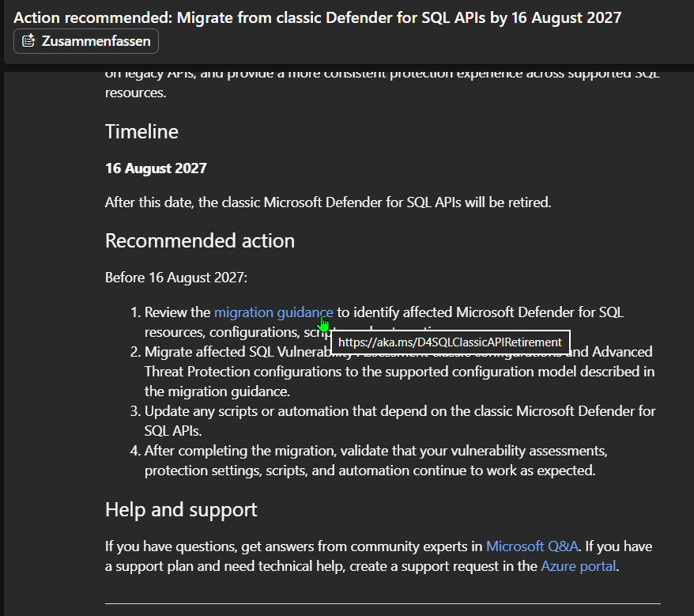The image size is (694, 616).
Task: Open the migration guidance link
Action: [273, 312]
